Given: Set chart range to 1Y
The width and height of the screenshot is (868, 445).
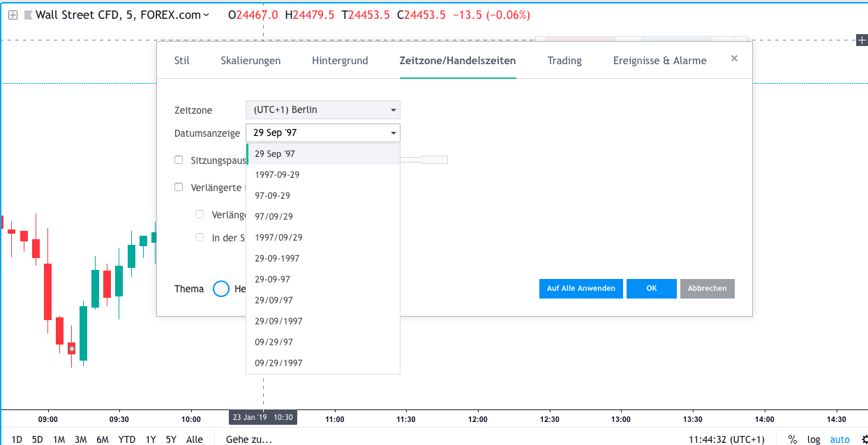Looking at the screenshot, I should (x=151, y=439).
